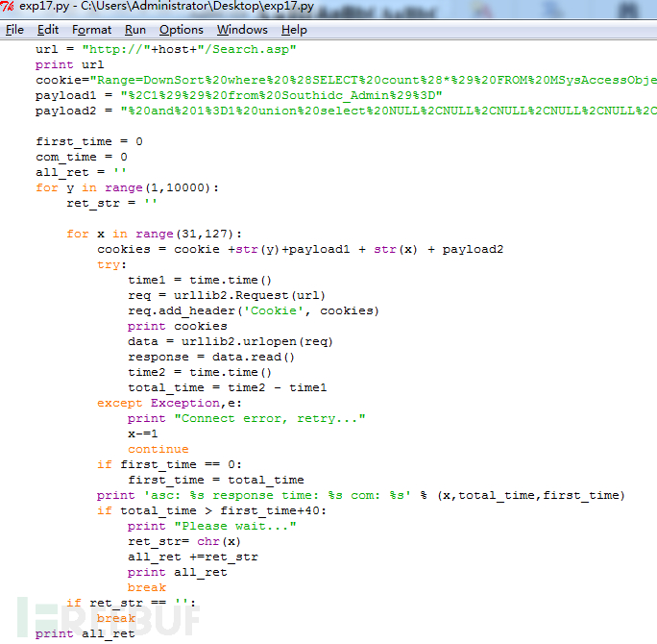Click the 'com_time = 0' line
Viewport: 657px width, 644px height.
pos(82,158)
